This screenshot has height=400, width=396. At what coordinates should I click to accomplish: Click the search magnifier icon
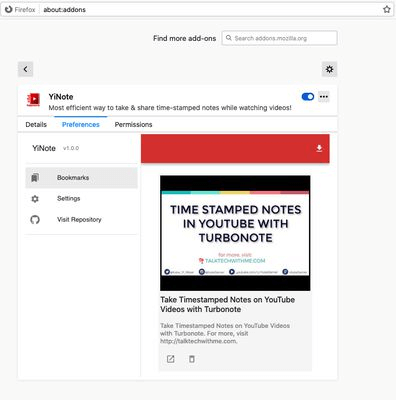[229, 38]
